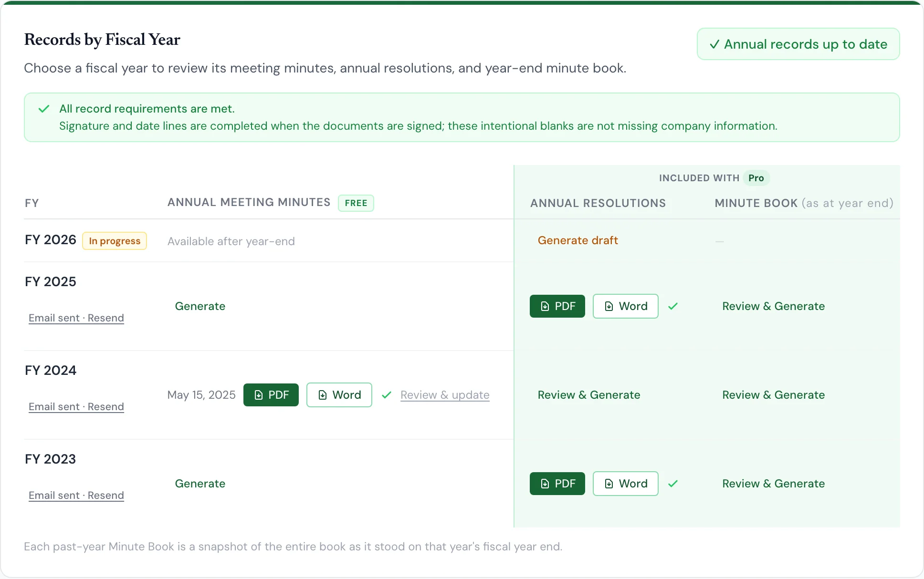The height and width of the screenshot is (579, 924).
Task: Download FY 2024 meeting minutes Word file
Action: [339, 395]
